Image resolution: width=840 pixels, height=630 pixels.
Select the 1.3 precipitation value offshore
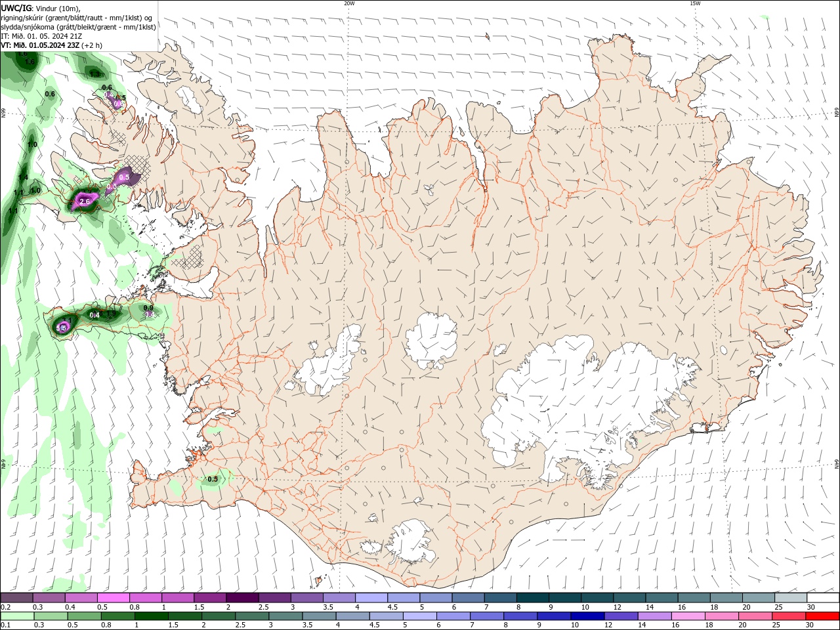95,74
